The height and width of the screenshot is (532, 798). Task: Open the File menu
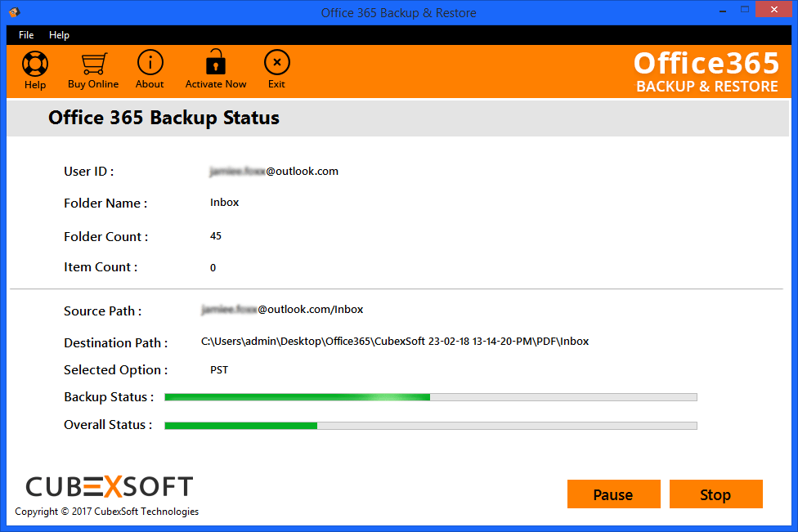pyautogui.click(x=26, y=35)
